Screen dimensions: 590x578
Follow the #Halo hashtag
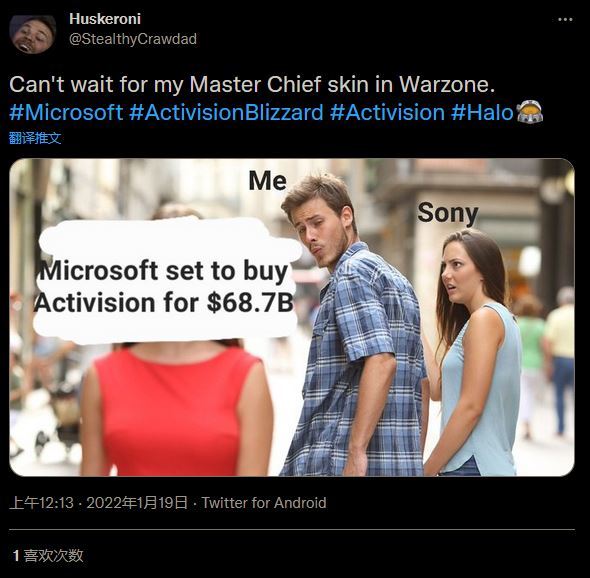[x=482, y=113]
